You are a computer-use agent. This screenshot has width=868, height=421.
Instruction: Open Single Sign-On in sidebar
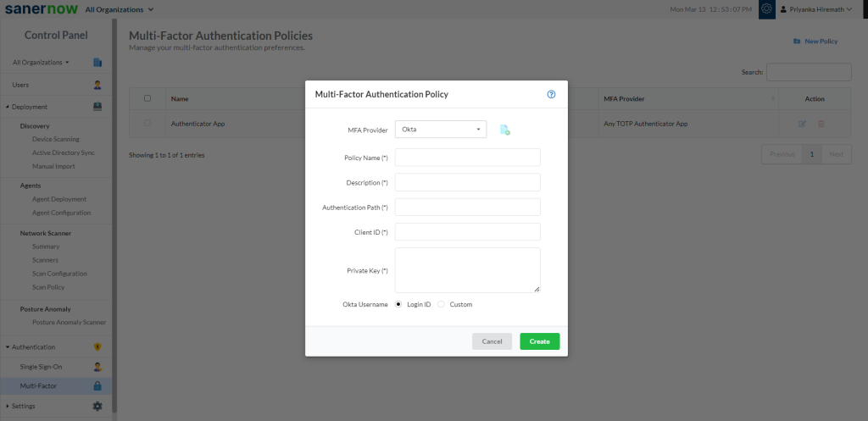pyautogui.click(x=41, y=367)
